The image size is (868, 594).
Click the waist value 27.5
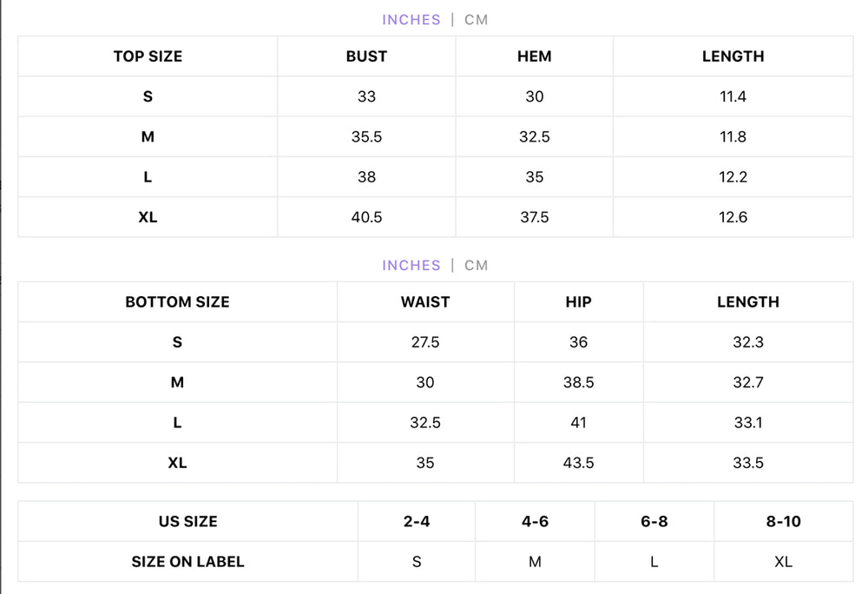(425, 342)
